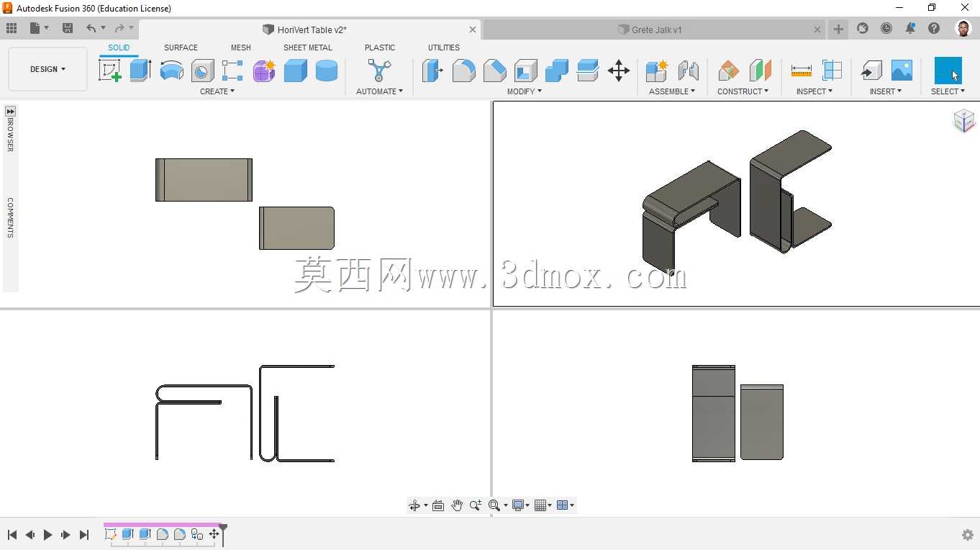Switch to the SHEET METAL tab
Viewport: 980px width, 550px height.
tap(308, 48)
